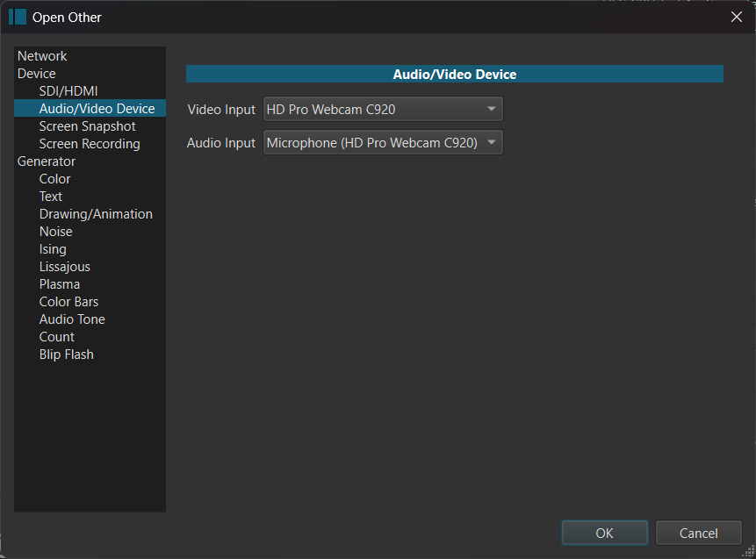Select Network in the sidebar list
This screenshot has height=559, width=756.
click(42, 56)
